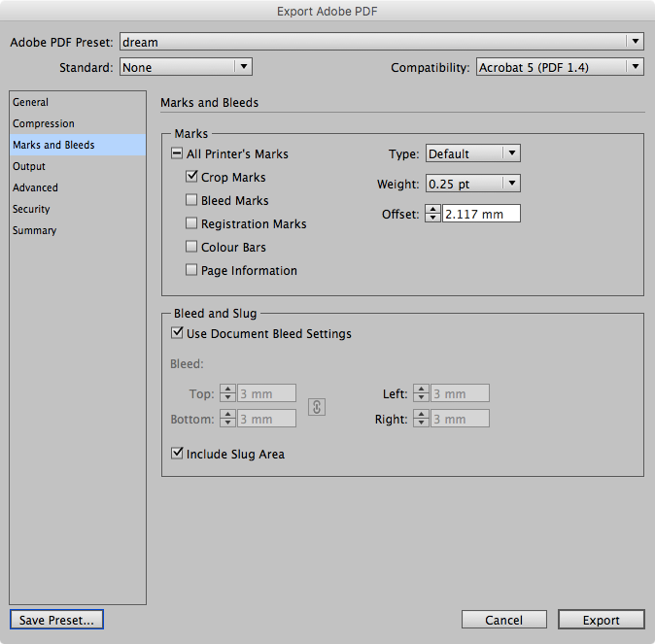Click the Top bleed stepper arrows
Screen dimensions: 655x644
click(x=227, y=393)
